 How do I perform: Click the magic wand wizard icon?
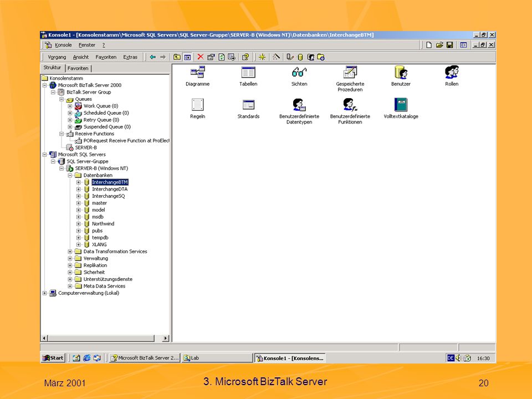tap(276, 57)
